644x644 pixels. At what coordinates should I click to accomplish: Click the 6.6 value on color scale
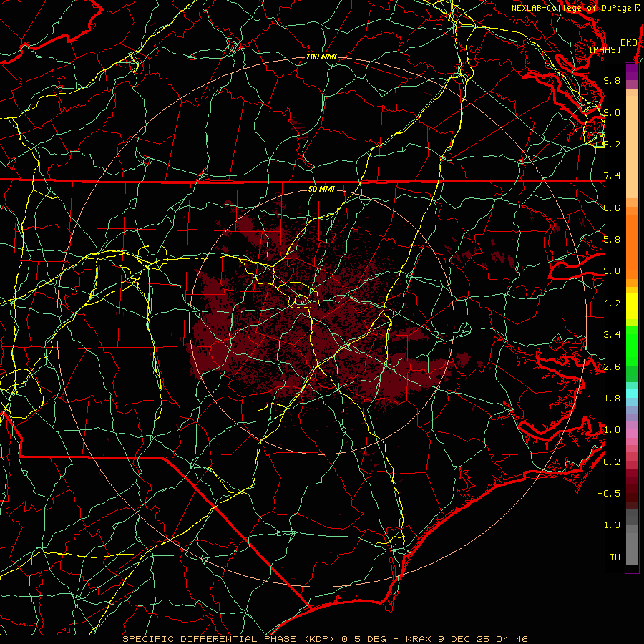(612, 208)
